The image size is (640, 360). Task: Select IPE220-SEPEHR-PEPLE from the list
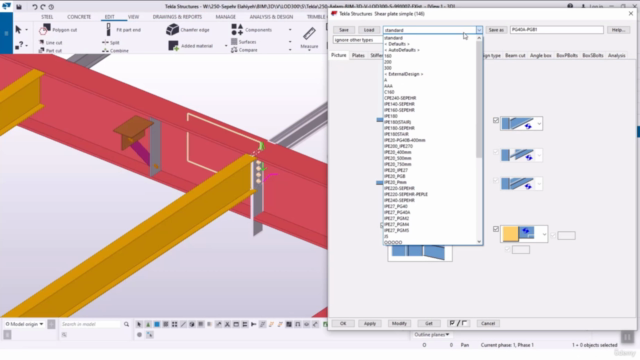click(x=406, y=194)
